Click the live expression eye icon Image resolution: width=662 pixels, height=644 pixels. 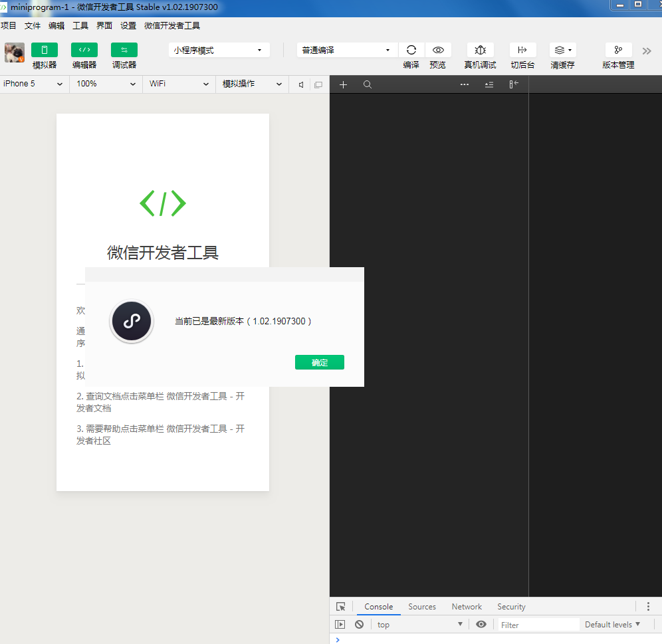481,625
